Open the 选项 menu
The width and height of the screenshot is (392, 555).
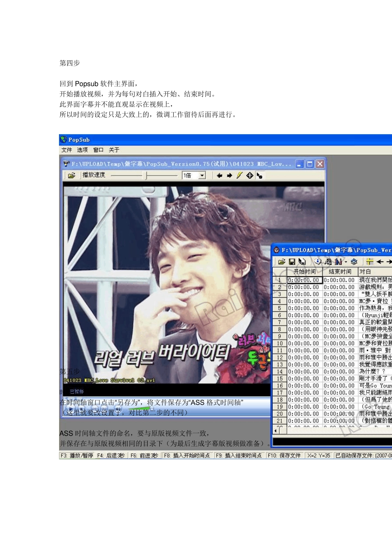(x=83, y=150)
